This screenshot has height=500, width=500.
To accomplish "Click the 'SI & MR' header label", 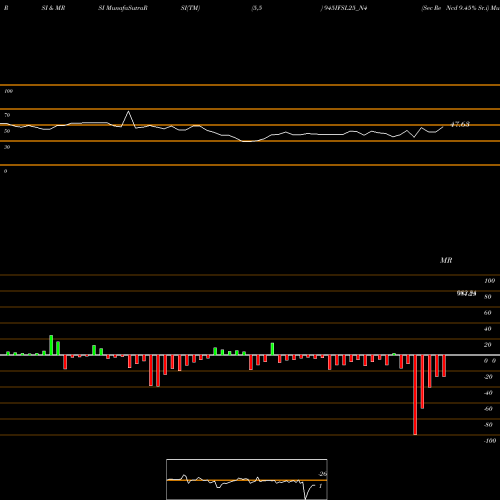I will coord(53,8).
